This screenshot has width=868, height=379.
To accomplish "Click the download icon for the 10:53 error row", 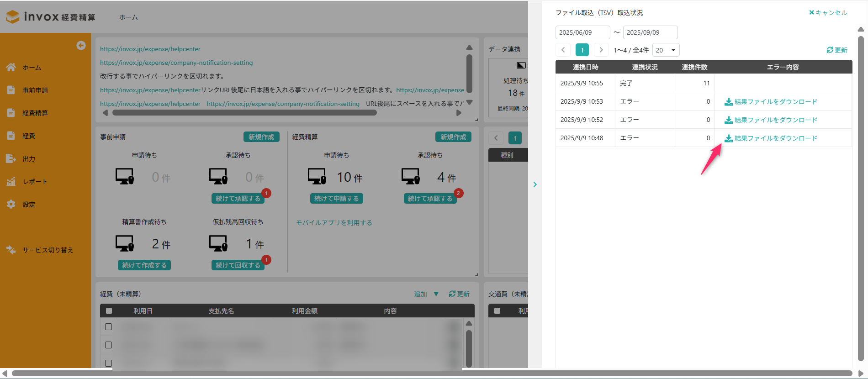I will coord(729,101).
